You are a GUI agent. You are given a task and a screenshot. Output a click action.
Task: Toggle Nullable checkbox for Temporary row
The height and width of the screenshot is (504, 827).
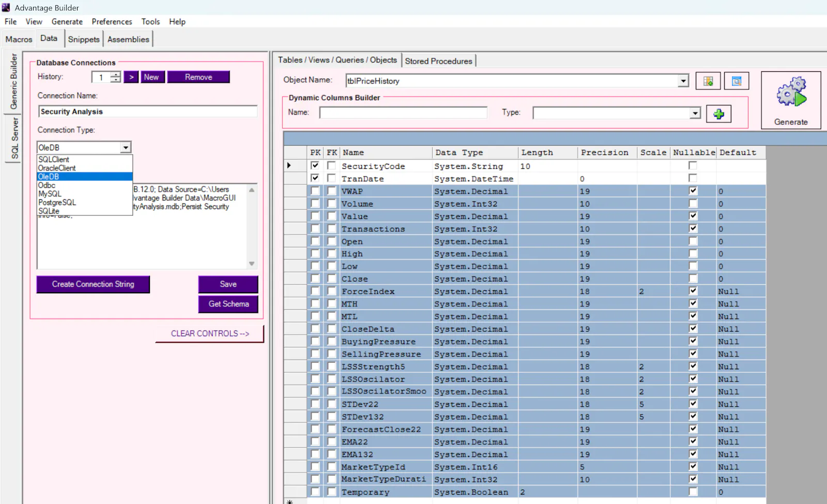[693, 492]
